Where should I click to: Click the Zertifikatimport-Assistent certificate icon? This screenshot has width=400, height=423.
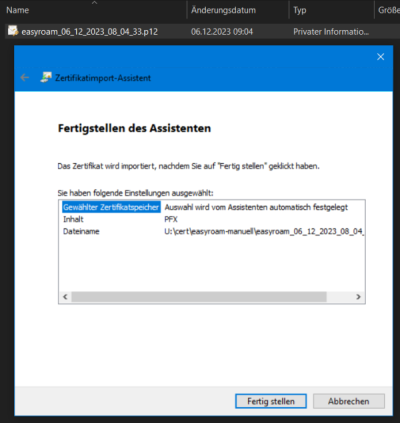tap(46, 77)
